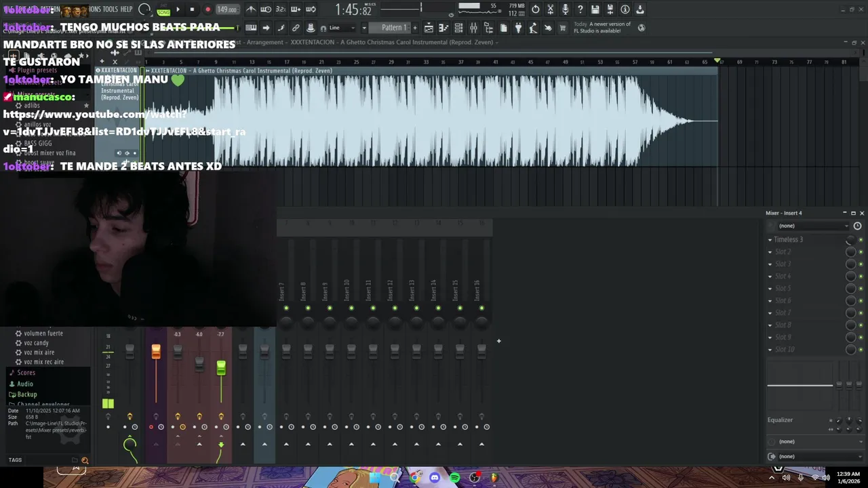This screenshot has height=488, width=868.
Task: Click the undo history icon
Action: (x=536, y=9)
